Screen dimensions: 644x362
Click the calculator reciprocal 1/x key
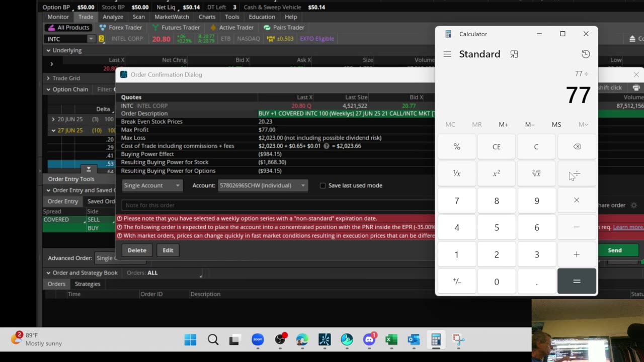coord(457,173)
